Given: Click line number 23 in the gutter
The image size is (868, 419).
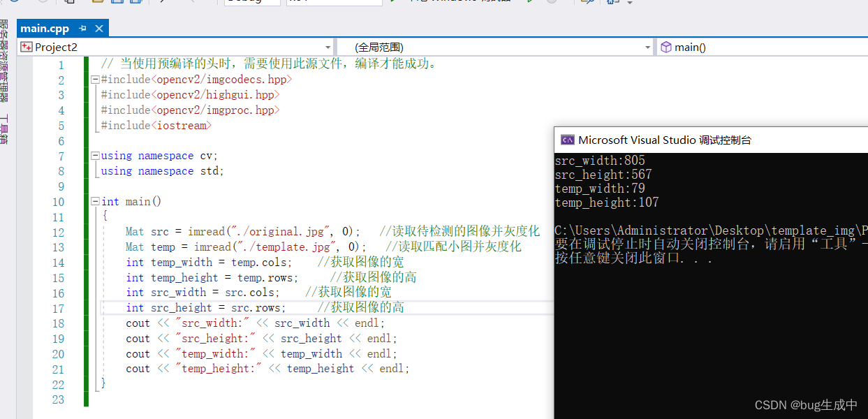Looking at the screenshot, I should [x=57, y=400].
